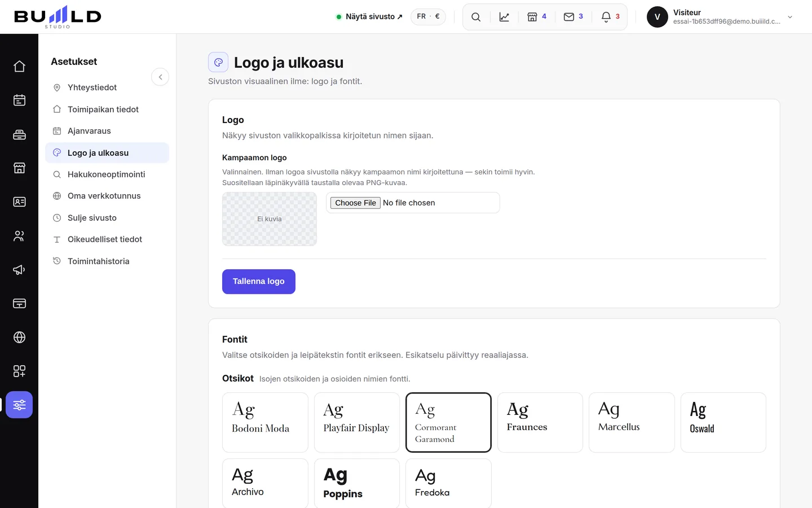Open the payment card icon in sidebar
812x508 pixels.
19,304
